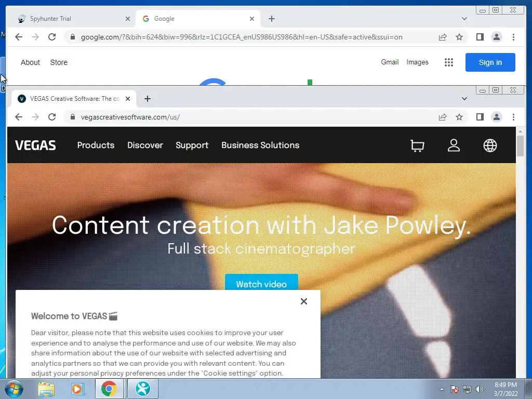Go forward in the Google browser window
The image size is (532, 399).
click(35, 37)
